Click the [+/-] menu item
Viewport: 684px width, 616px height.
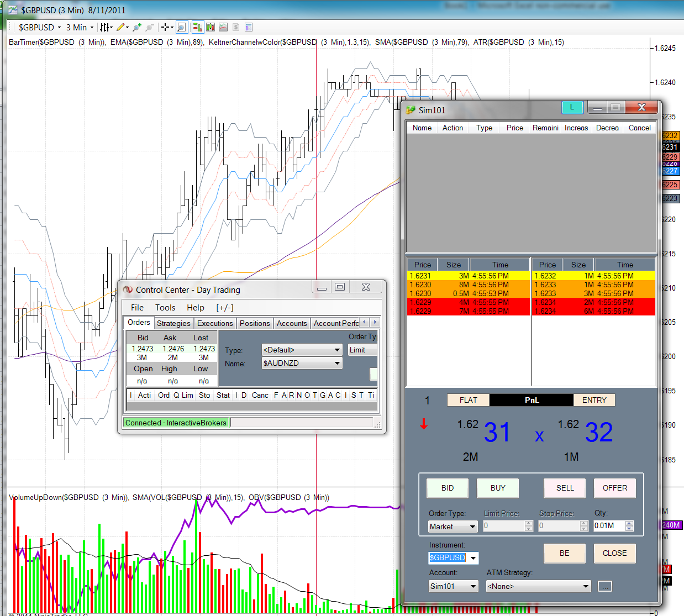coord(225,308)
